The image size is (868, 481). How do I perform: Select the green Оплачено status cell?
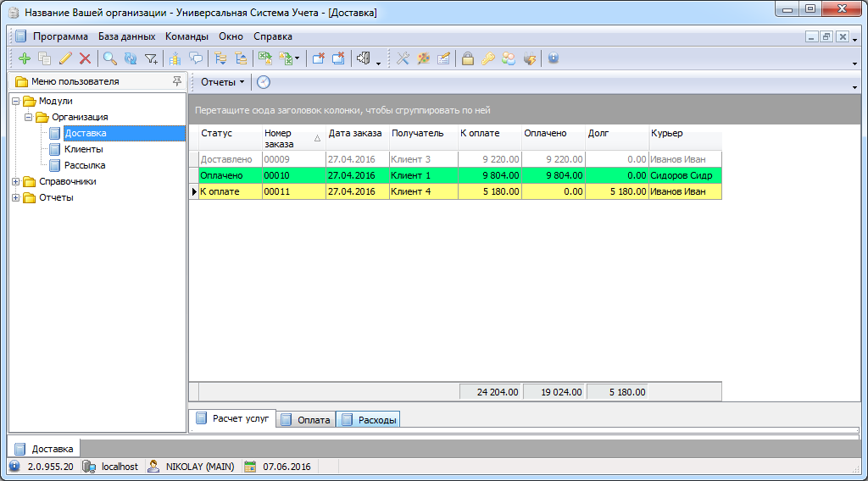(231, 175)
